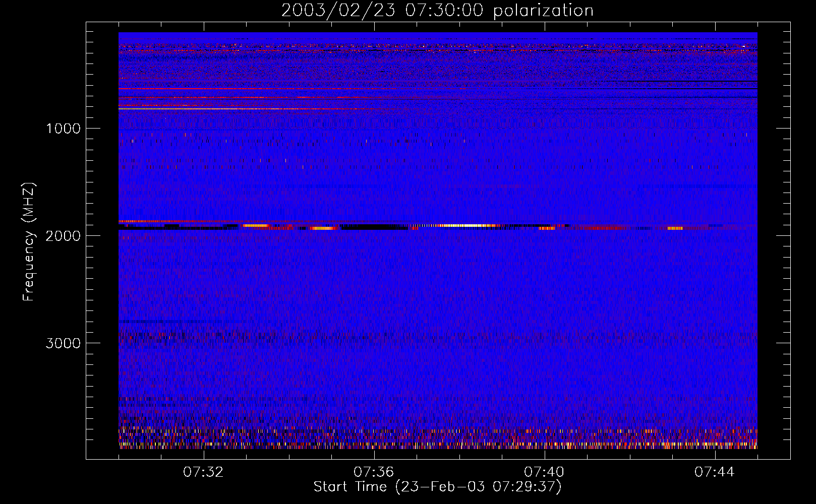
Task: Click the "Start Time (23-Feb-03 07:29:37)" label
Action: 437,487
